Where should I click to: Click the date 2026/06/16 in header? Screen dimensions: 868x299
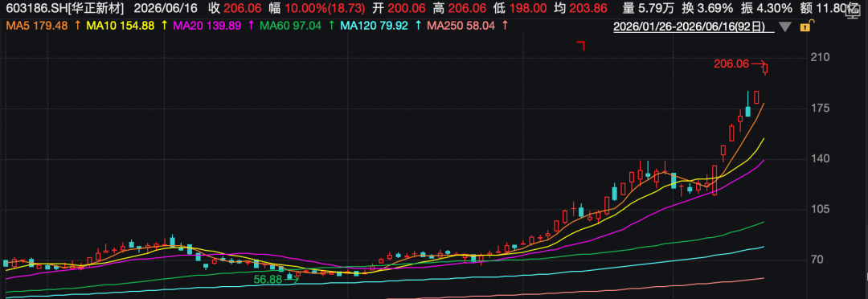(x=165, y=9)
